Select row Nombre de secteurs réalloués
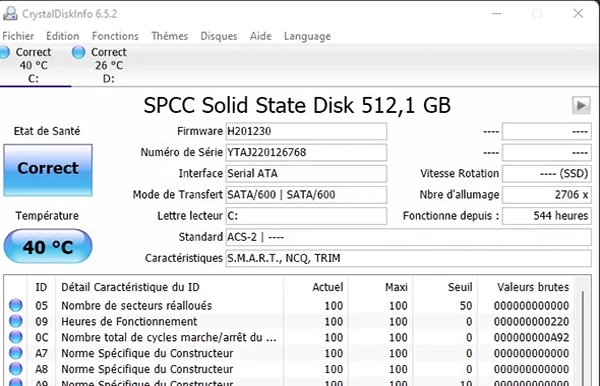600x386 pixels. pyautogui.click(x=289, y=306)
